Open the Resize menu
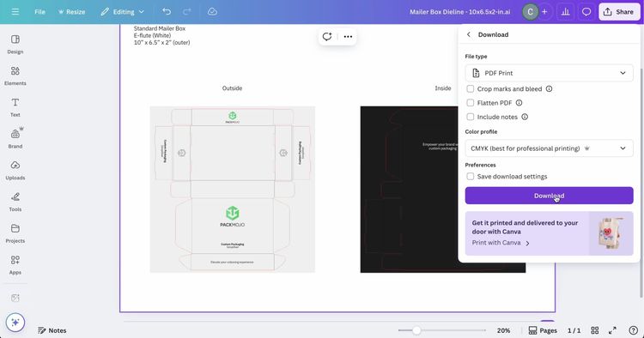 pyautogui.click(x=71, y=12)
